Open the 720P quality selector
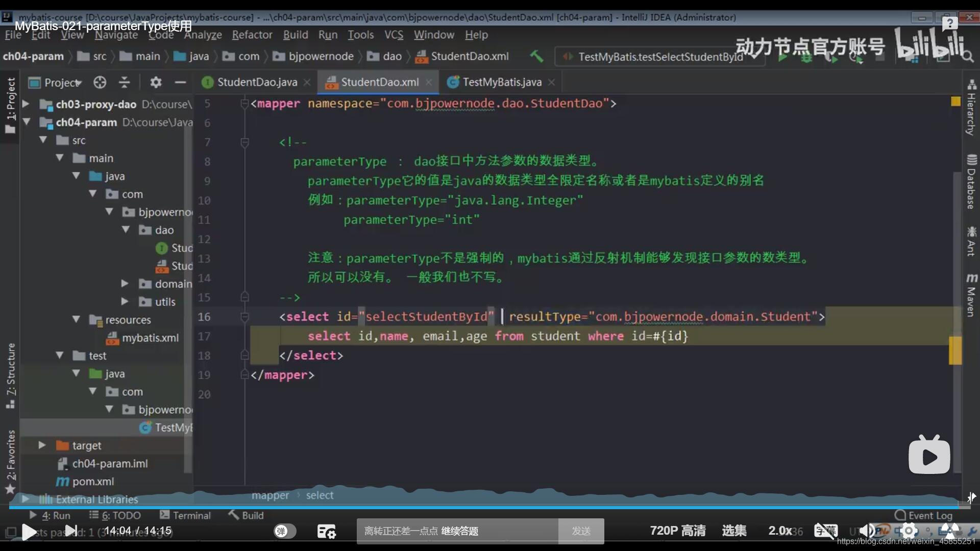The height and width of the screenshot is (551, 980). coord(678,531)
